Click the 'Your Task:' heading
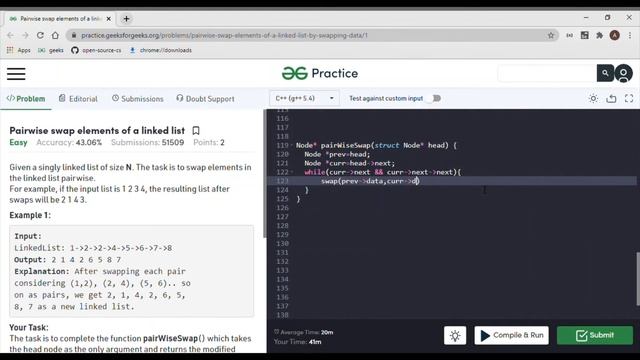This screenshot has width=640, height=360. point(29,327)
